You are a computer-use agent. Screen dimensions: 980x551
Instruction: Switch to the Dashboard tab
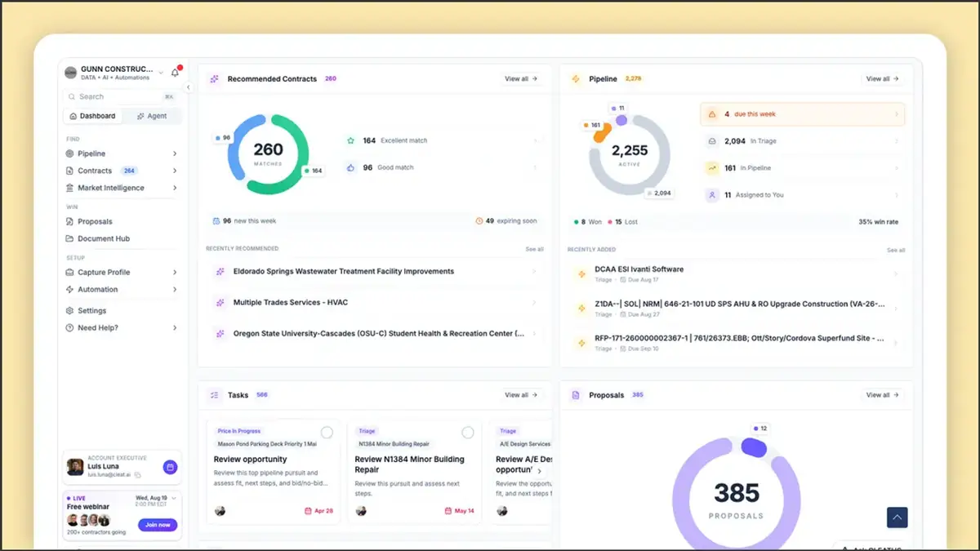tap(92, 116)
